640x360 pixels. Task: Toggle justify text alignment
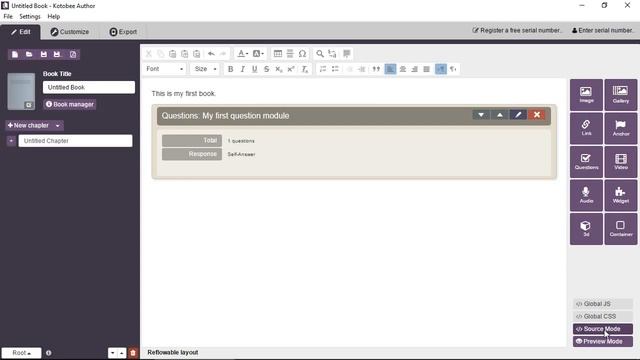point(427,69)
